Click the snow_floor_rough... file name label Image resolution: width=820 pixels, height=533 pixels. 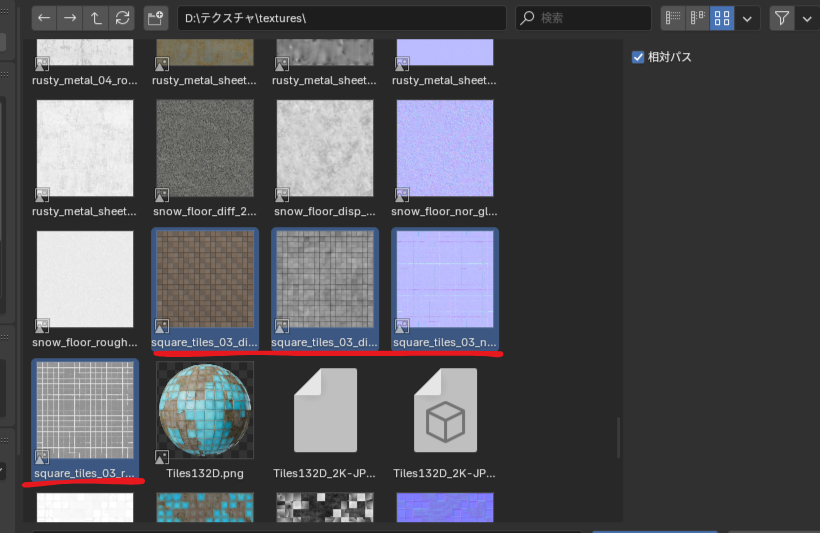click(85, 342)
